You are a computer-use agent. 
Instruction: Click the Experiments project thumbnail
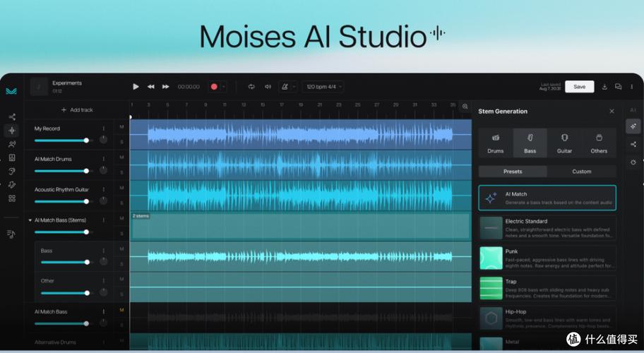point(40,87)
